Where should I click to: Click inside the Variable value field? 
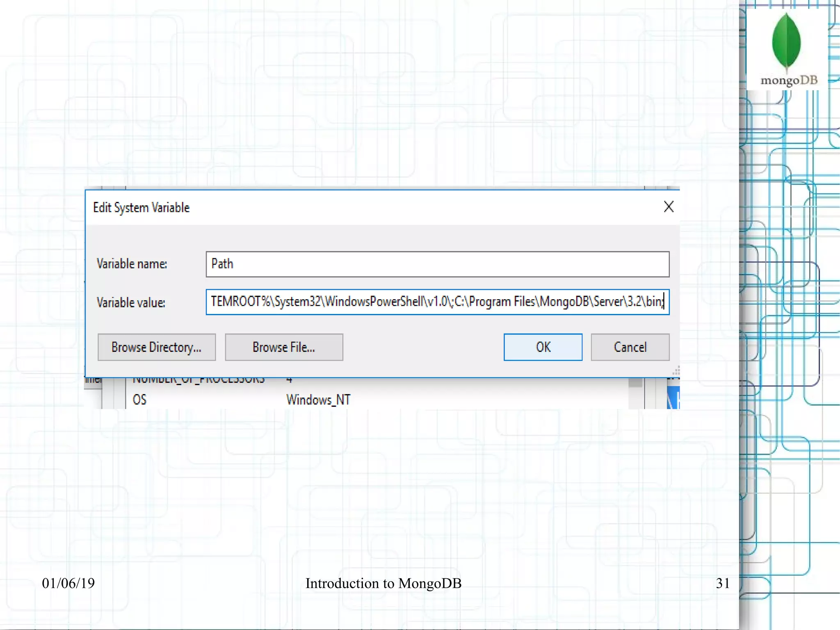tap(437, 302)
